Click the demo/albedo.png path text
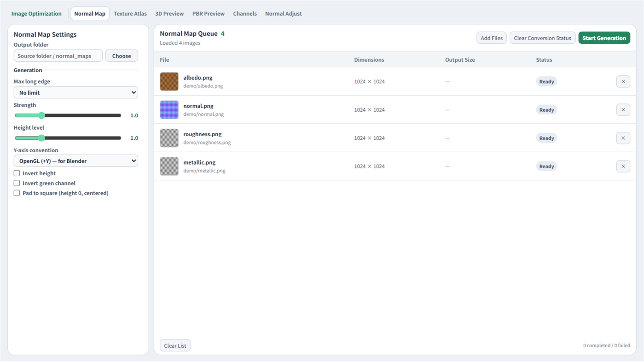The width and height of the screenshot is (644, 362). 203,86
